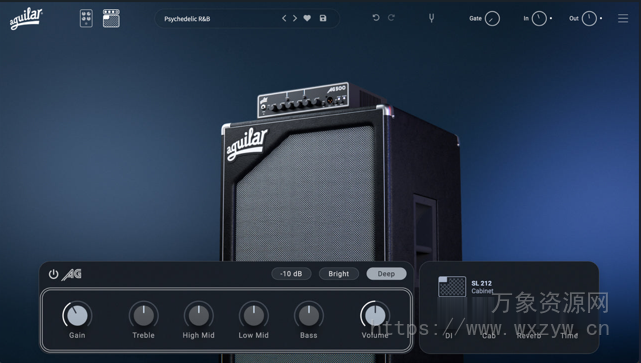
Task: Click the Volume knob
Action: point(375,315)
